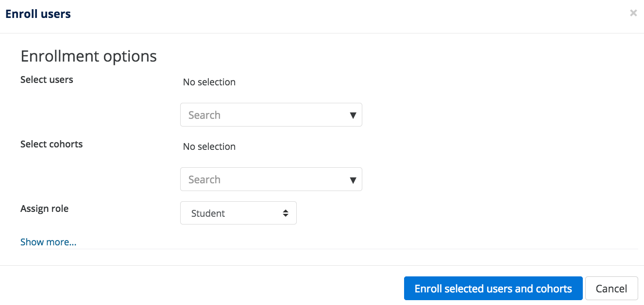Click the Select users search field

click(271, 115)
